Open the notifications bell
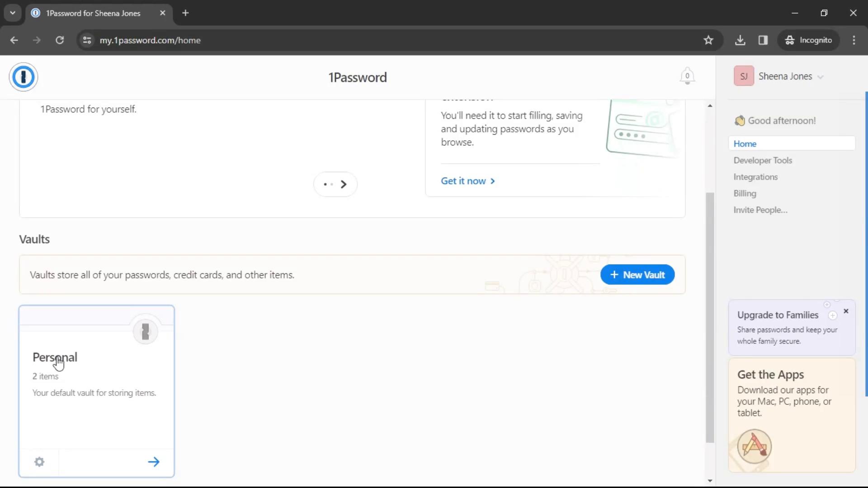This screenshot has width=868, height=488. [x=687, y=76]
